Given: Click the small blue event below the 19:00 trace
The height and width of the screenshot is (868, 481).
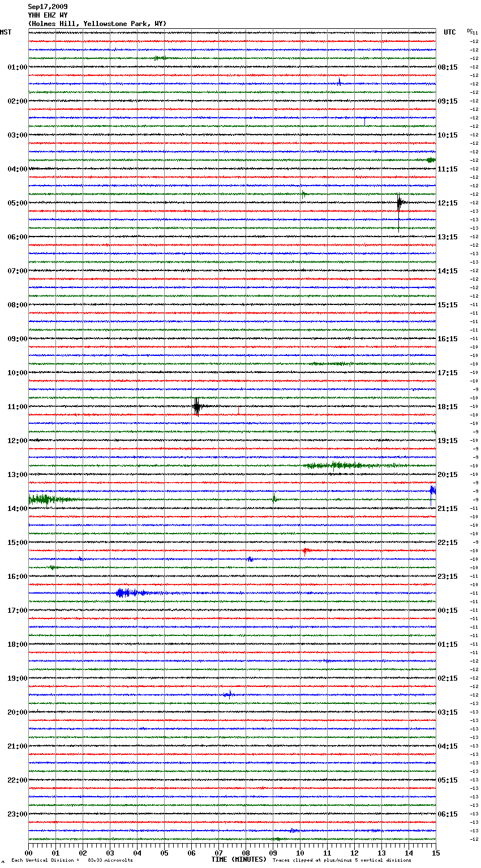Looking at the screenshot, I should tap(227, 695).
